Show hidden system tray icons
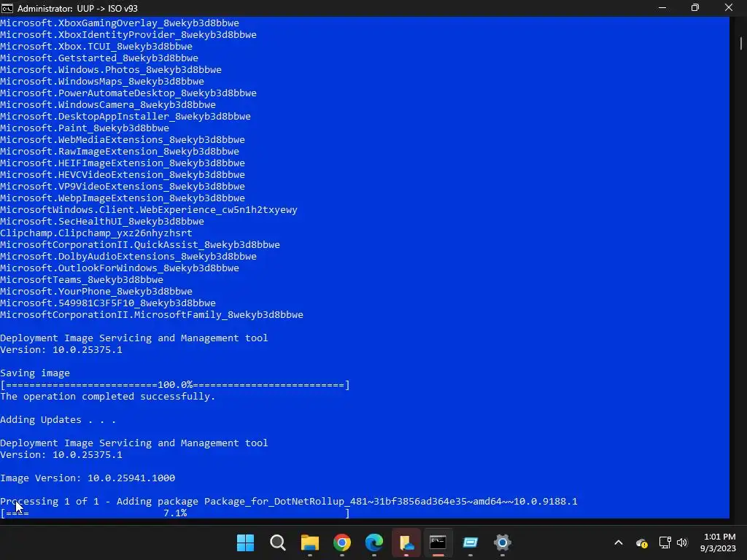Image resolution: width=747 pixels, height=560 pixels. point(619,542)
